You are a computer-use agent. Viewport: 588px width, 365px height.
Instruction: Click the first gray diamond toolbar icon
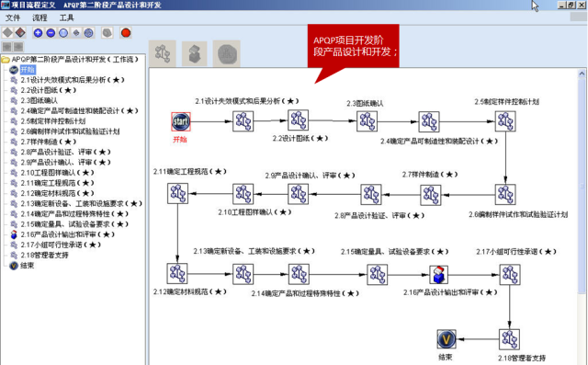7,33
